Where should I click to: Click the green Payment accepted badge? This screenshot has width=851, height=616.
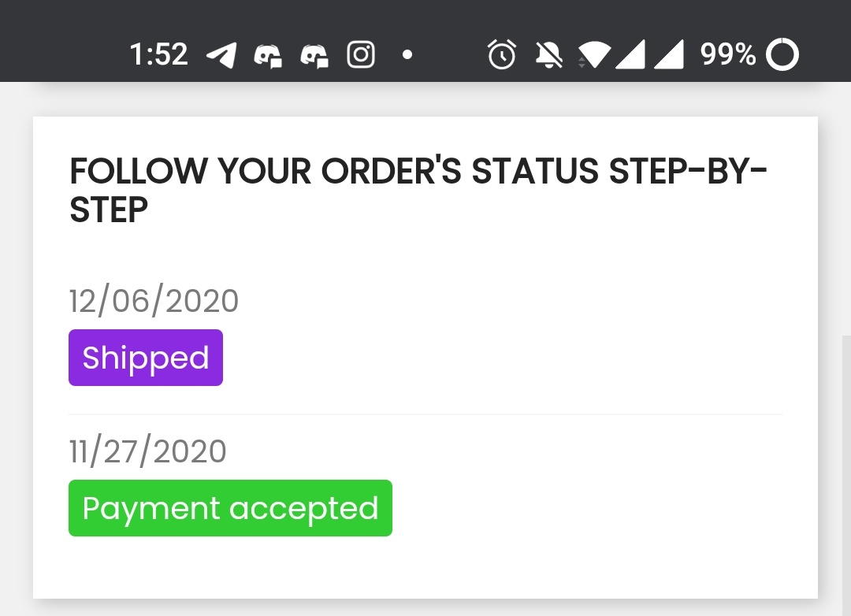point(230,508)
